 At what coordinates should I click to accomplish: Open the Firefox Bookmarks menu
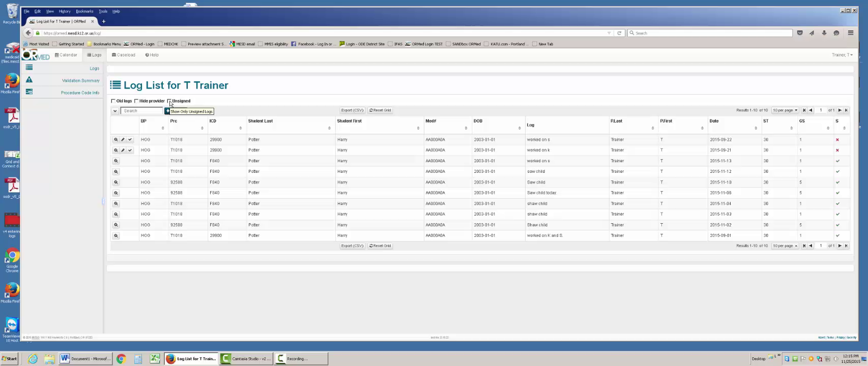84,11
